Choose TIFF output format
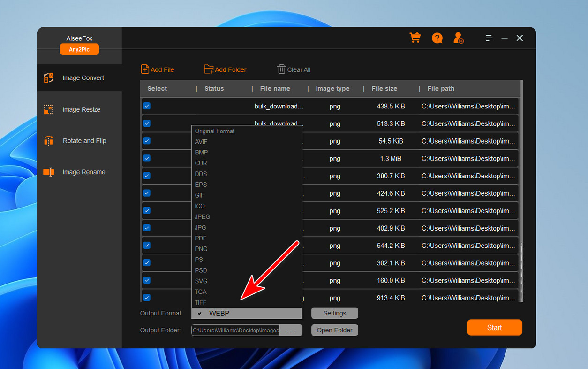Screen dimensions: 588x369 (247, 303)
